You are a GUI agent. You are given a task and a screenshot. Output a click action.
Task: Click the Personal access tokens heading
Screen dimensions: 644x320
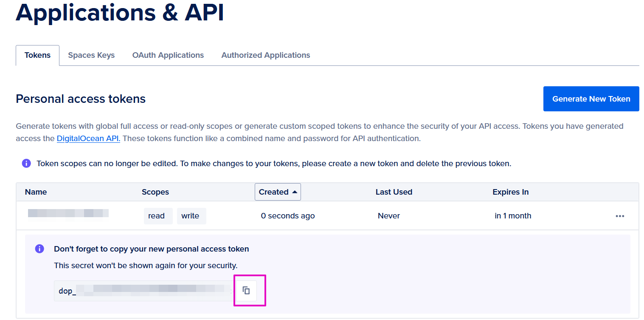coord(81,99)
